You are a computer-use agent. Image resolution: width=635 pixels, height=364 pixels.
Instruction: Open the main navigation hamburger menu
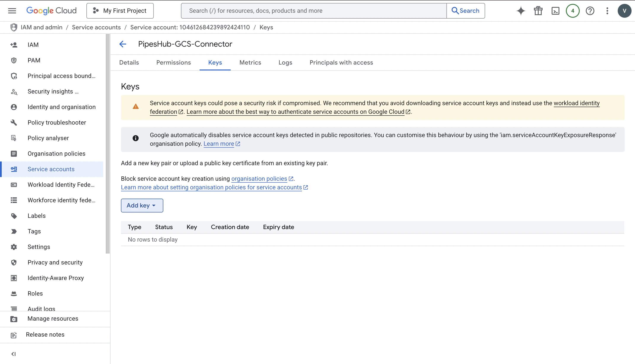coord(12,11)
